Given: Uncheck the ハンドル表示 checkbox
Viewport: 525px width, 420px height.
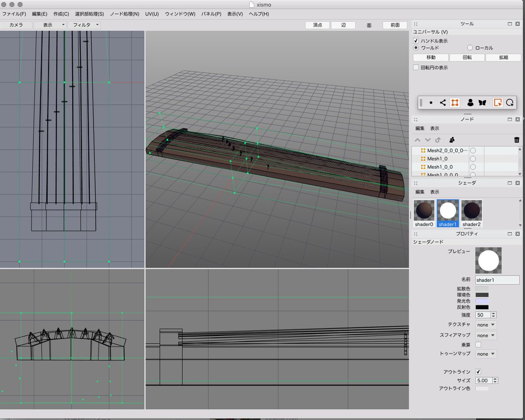Looking at the screenshot, I should [416, 41].
